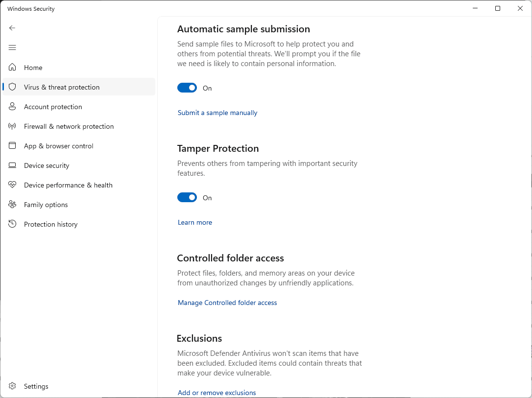Image resolution: width=532 pixels, height=398 pixels.
Task: Click the people icon for Family options
Action: pos(12,204)
